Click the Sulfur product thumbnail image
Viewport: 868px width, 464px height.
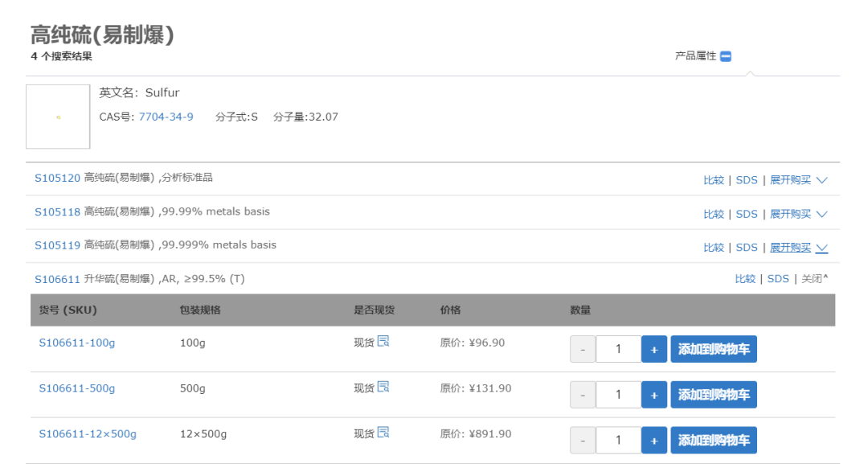coord(58,117)
